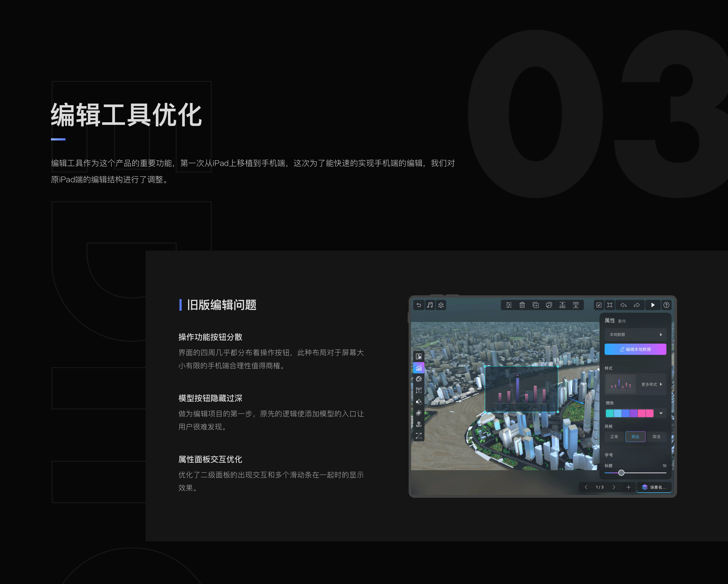Select the text box sidebar tool

(x=419, y=391)
